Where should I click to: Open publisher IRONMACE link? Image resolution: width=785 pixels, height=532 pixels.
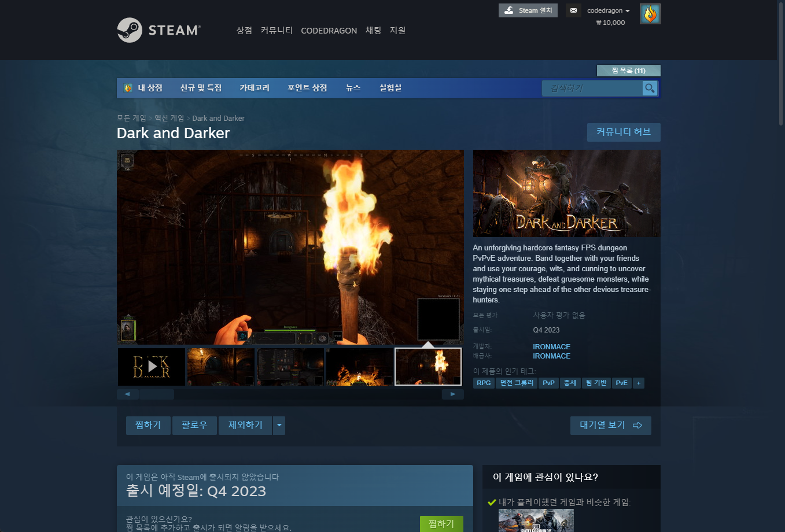551,356
